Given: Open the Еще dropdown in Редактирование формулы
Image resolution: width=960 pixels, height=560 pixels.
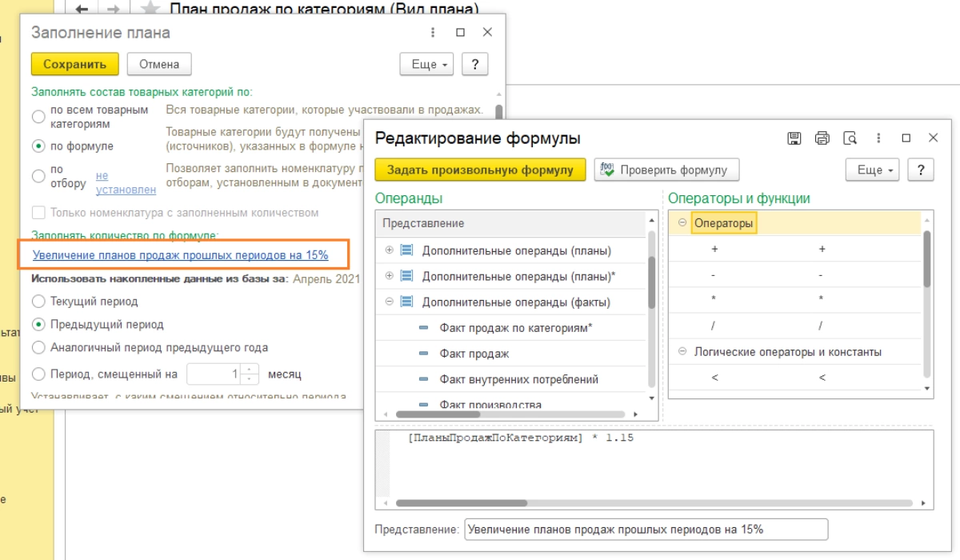Looking at the screenshot, I should coord(872,170).
